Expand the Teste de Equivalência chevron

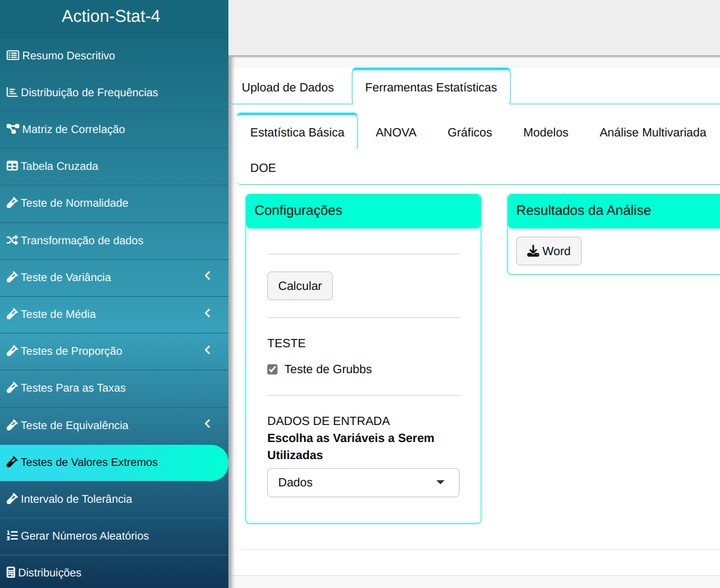207,424
